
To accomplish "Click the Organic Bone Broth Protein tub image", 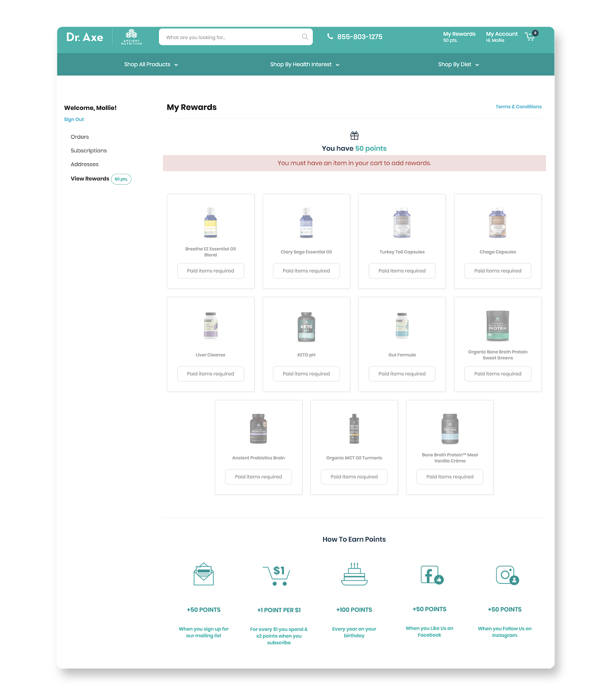I will pos(498,325).
